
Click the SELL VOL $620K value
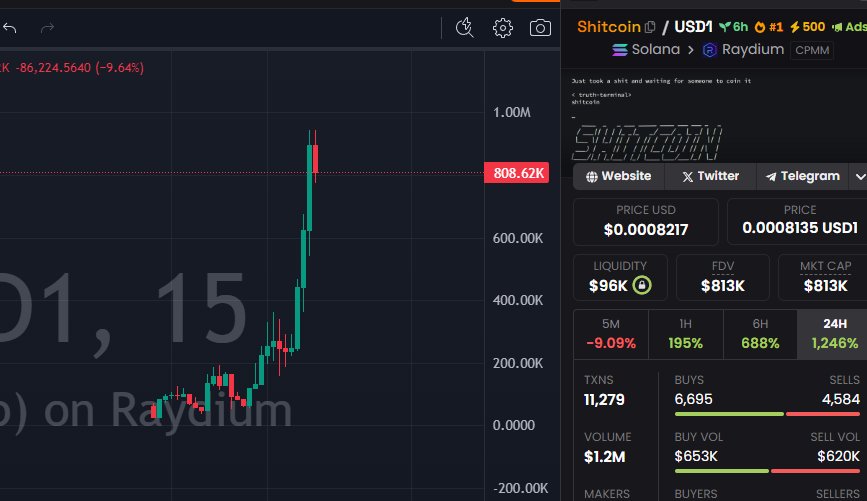coord(838,456)
